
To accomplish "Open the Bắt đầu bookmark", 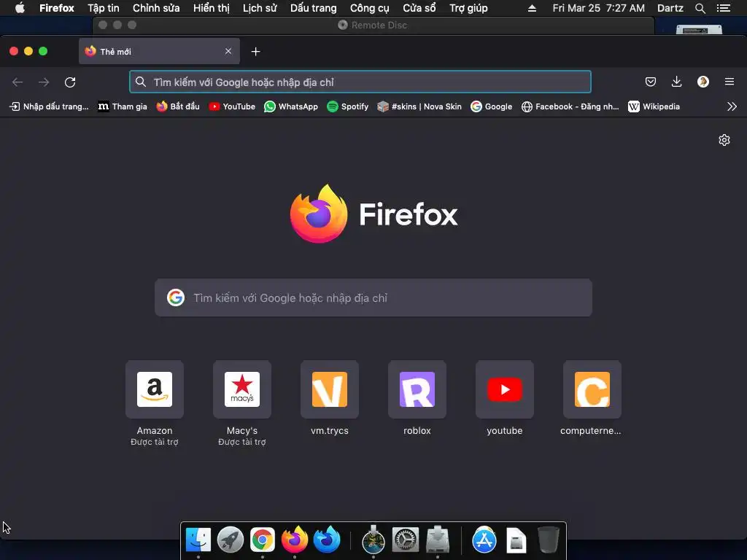I will 178,106.
